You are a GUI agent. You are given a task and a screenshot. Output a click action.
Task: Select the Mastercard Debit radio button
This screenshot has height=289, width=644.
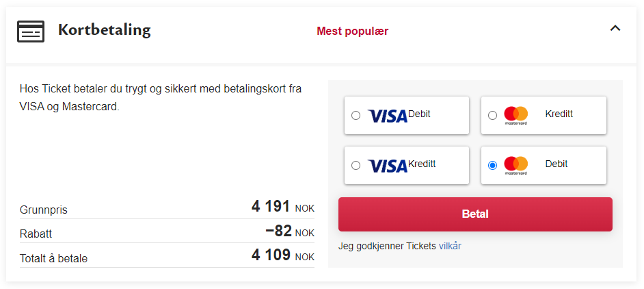492,166
